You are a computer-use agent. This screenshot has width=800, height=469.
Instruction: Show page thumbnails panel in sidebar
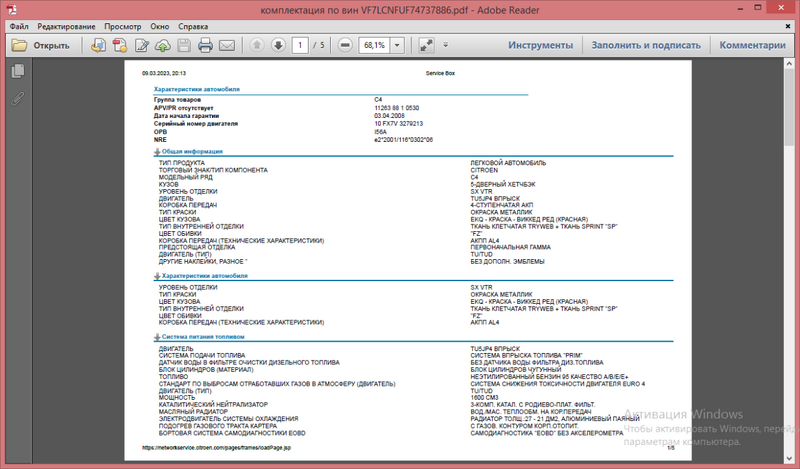coord(17,71)
